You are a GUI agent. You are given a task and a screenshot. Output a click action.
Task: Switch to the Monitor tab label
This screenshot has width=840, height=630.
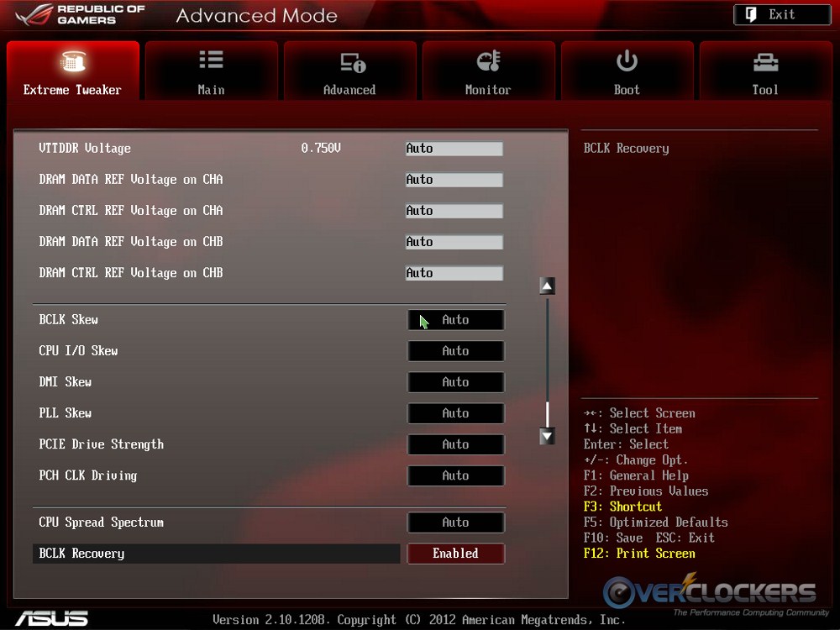click(488, 90)
